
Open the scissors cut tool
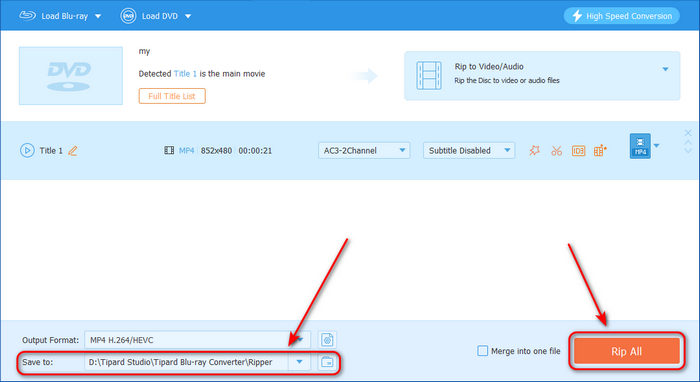pos(556,151)
